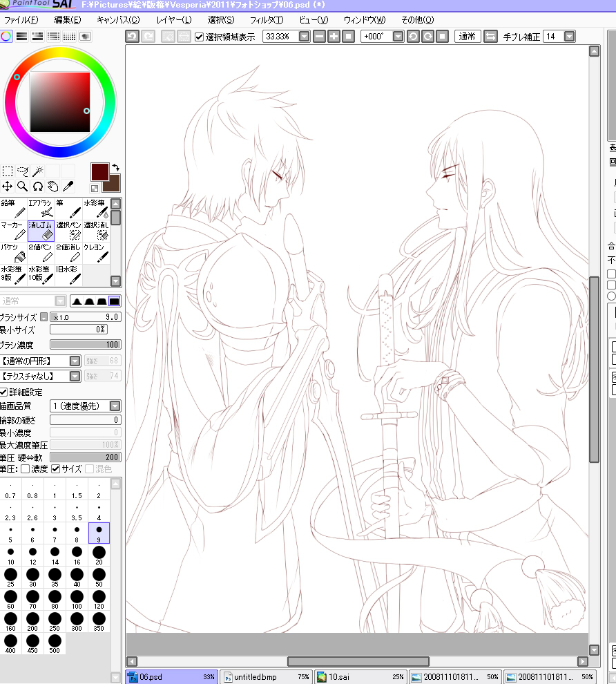Image resolution: width=616 pixels, height=684 pixels.
Task: Switch to 10.sai document tab
Action: point(360,677)
